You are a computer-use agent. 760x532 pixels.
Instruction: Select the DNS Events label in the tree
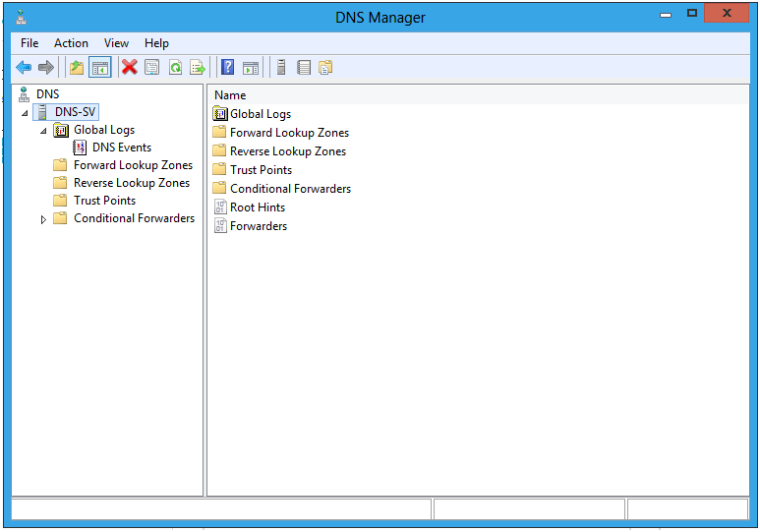click(122, 148)
